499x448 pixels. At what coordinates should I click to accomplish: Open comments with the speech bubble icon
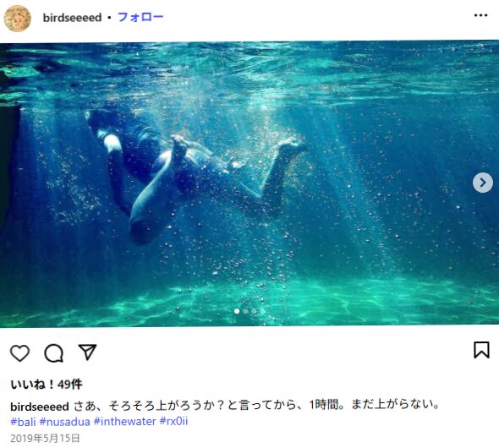(54, 353)
